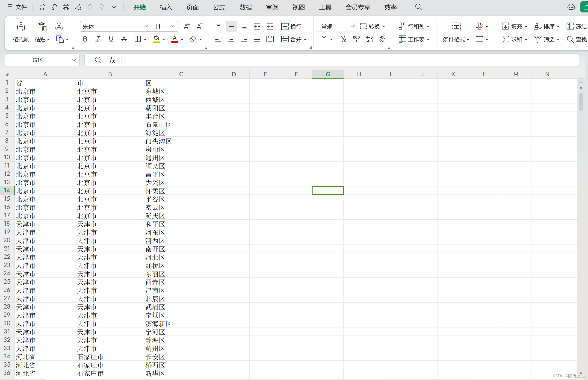The image size is (588, 380).
Task: Select the 排序 icon in ribbon
Action: click(545, 26)
